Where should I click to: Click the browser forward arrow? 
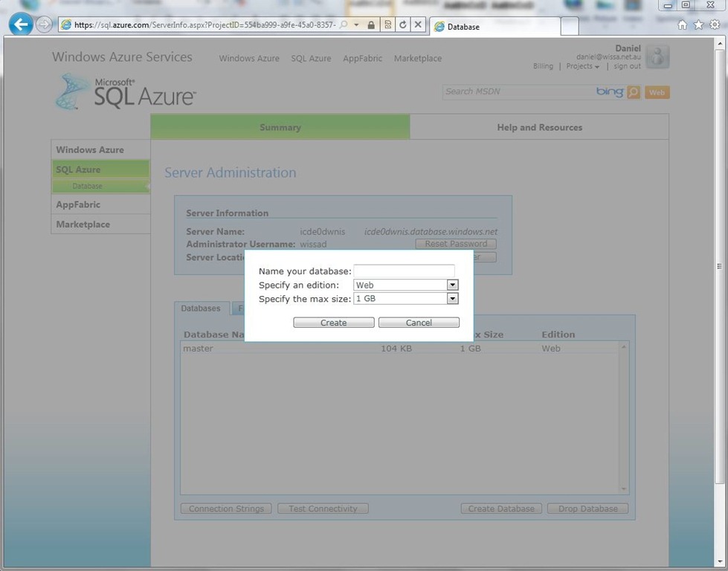44,25
